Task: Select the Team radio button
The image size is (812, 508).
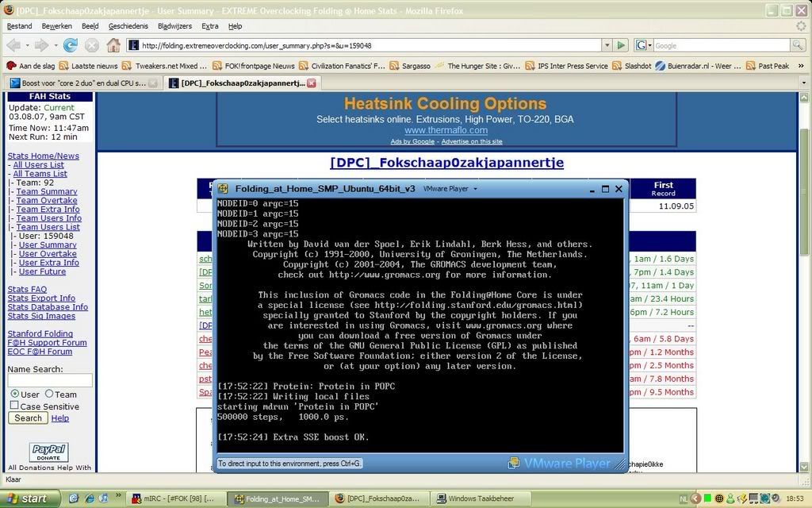Action: coord(49,394)
